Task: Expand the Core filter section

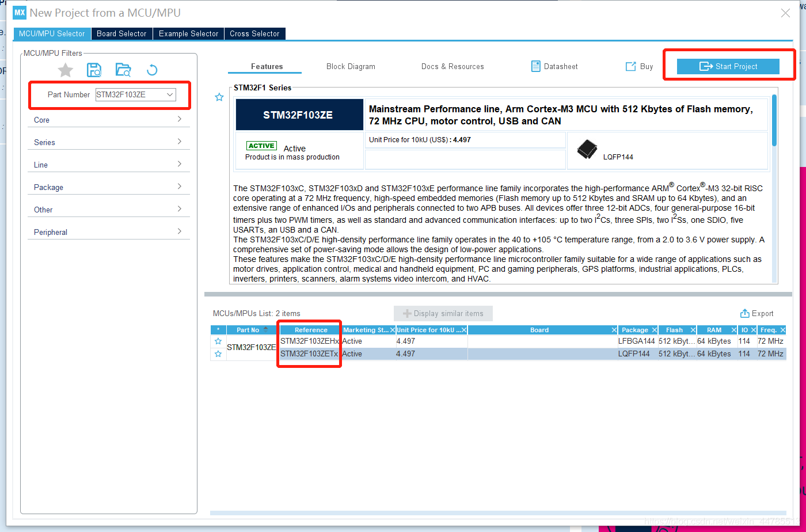Action: 108,120
